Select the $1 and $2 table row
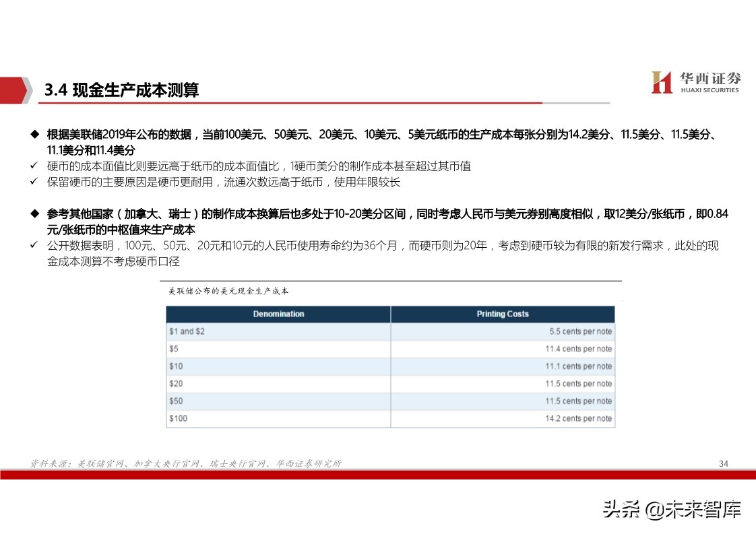Screen dimensions: 756x534 coord(391,331)
